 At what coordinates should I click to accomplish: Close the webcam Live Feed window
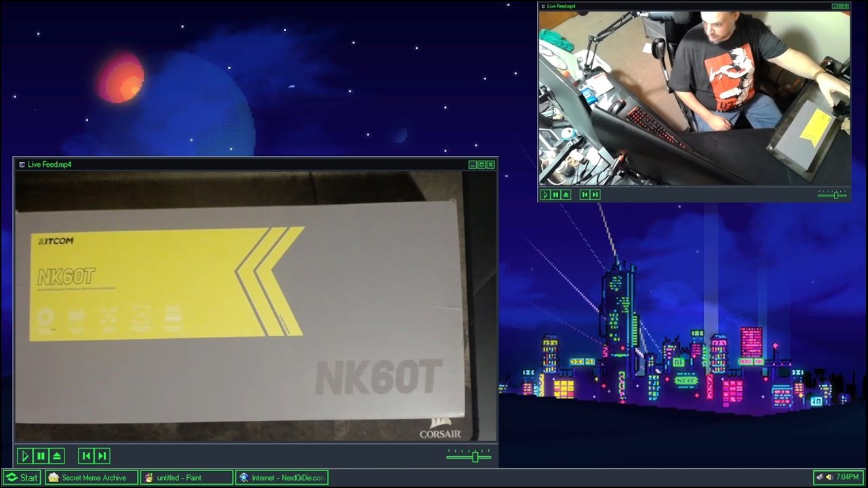tap(846, 6)
